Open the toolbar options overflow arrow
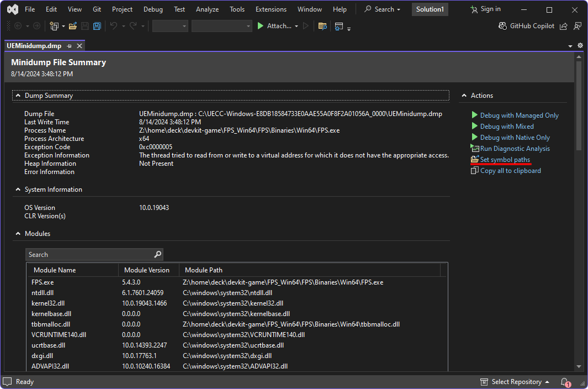The image size is (588, 389). [349, 29]
